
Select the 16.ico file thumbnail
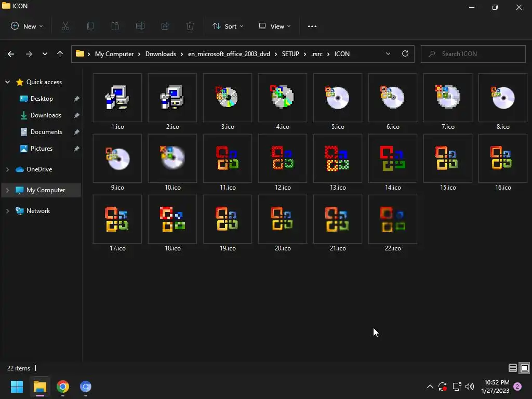[503, 158]
